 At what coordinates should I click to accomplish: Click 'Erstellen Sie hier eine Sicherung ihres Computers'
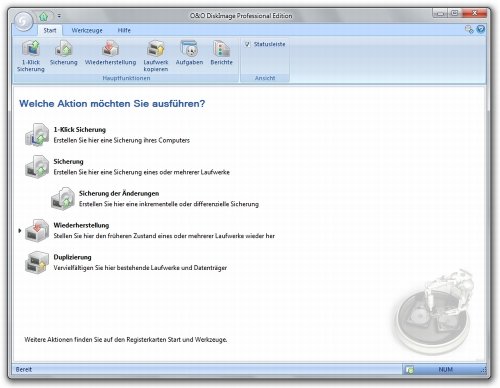click(122, 140)
